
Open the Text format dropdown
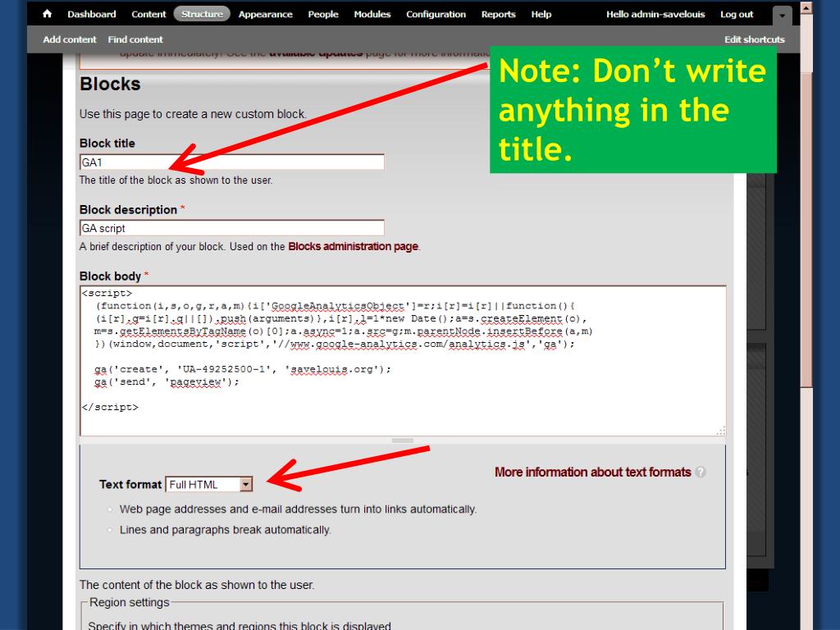(x=209, y=484)
